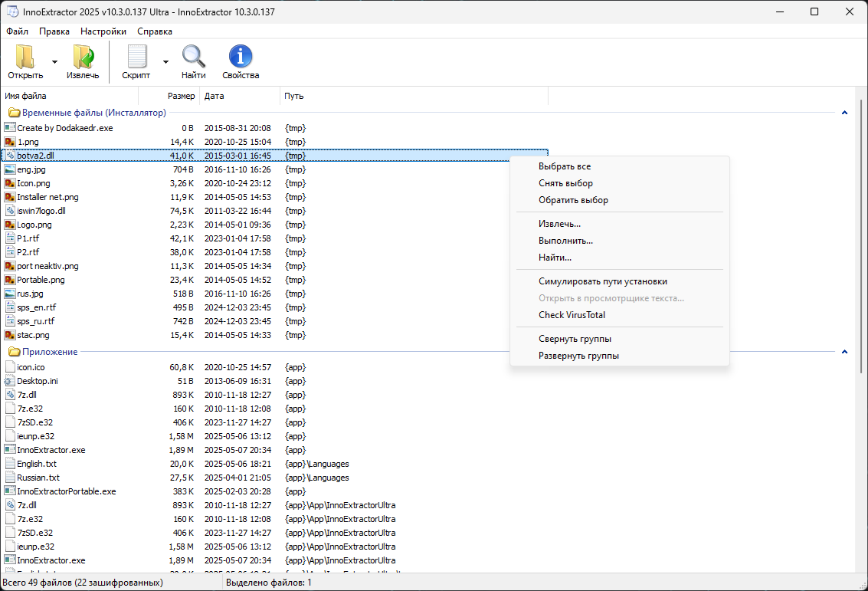This screenshot has width=868, height=591.
Task: Choose Извлечь... in the context menu
Action: (x=559, y=225)
